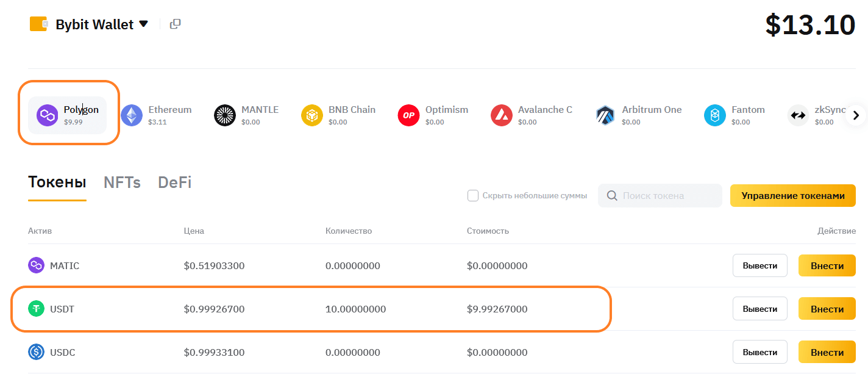
Task: Select the Arbitrum One network icon
Action: coord(605,115)
